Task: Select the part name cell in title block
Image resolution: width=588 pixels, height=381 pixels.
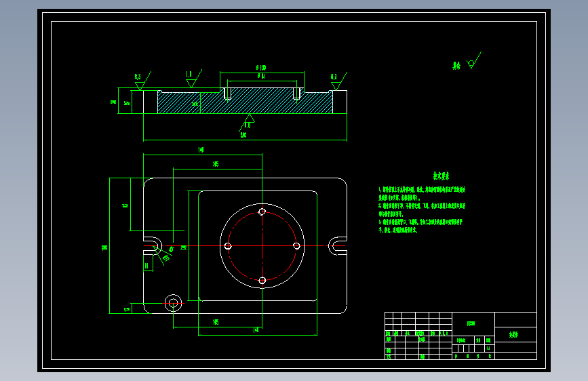Action: coord(515,334)
